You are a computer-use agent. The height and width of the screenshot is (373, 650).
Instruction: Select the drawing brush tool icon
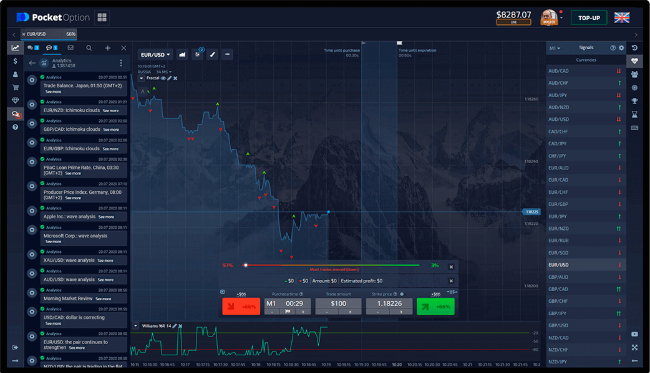click(212, 54)
